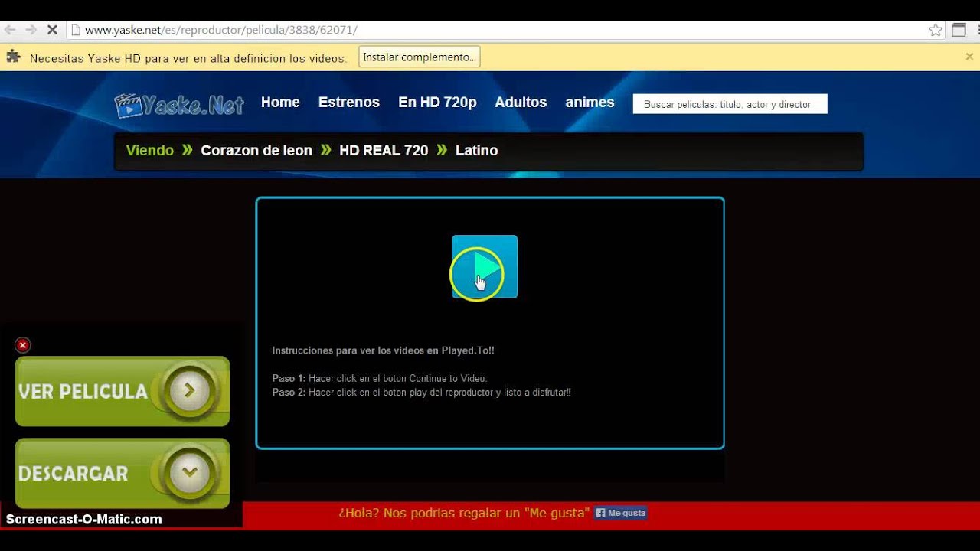Click the Latino breadcrumb
Viewport: 980px width, 551px height.
[477, 151]
